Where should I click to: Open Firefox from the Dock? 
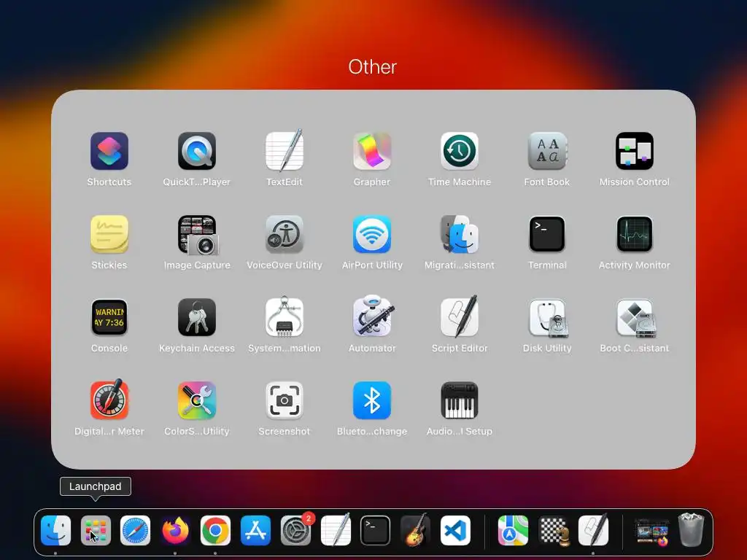[x=175, y=530]
